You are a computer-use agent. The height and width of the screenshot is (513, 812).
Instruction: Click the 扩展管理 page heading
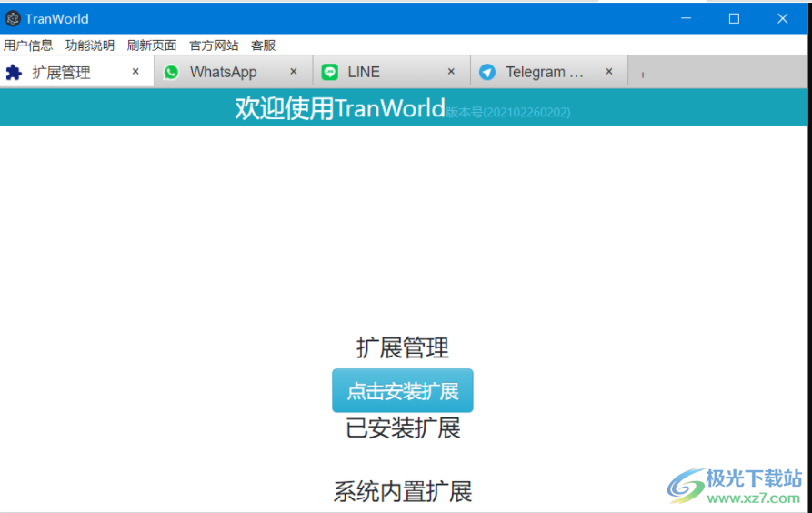point(403,347)
